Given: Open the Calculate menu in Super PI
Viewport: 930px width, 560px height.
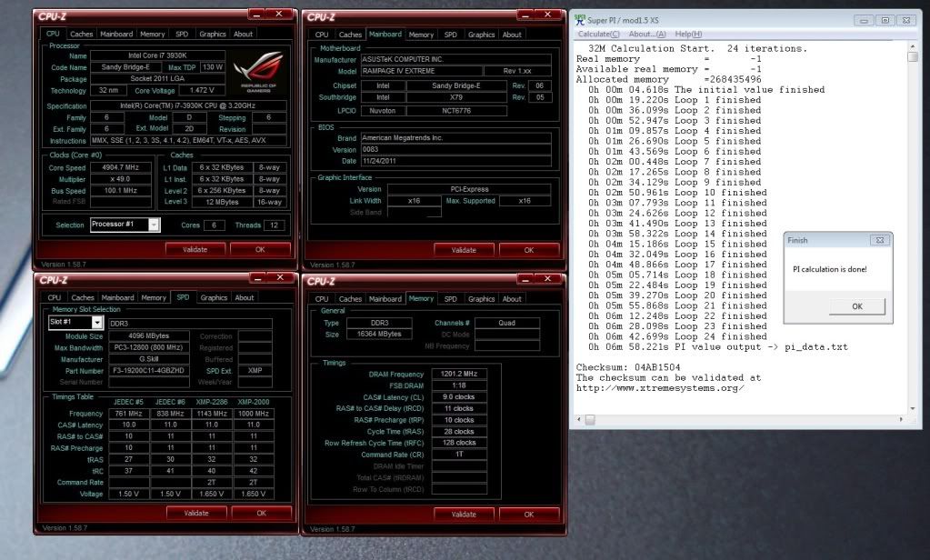Looking at the screenshot, I should point(598,34).
